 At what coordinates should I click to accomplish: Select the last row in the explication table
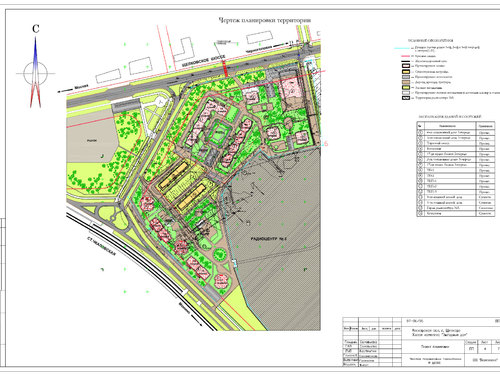[x=456, y=214]
